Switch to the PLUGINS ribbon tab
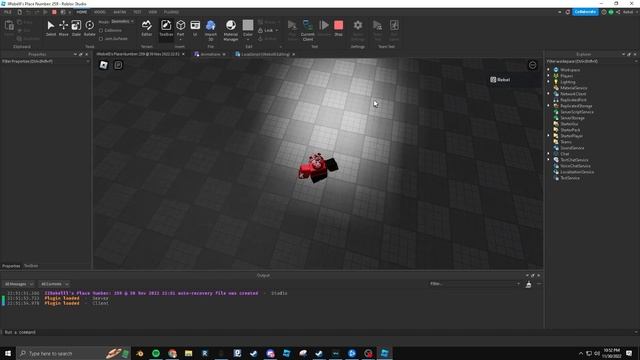This screenshot has width=640, height=360. [171, 12]
